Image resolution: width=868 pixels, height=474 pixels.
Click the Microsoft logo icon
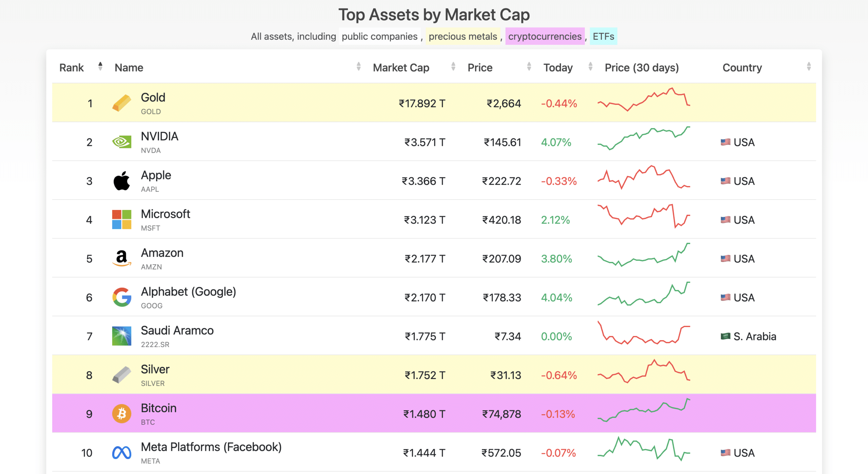(121, 220)
